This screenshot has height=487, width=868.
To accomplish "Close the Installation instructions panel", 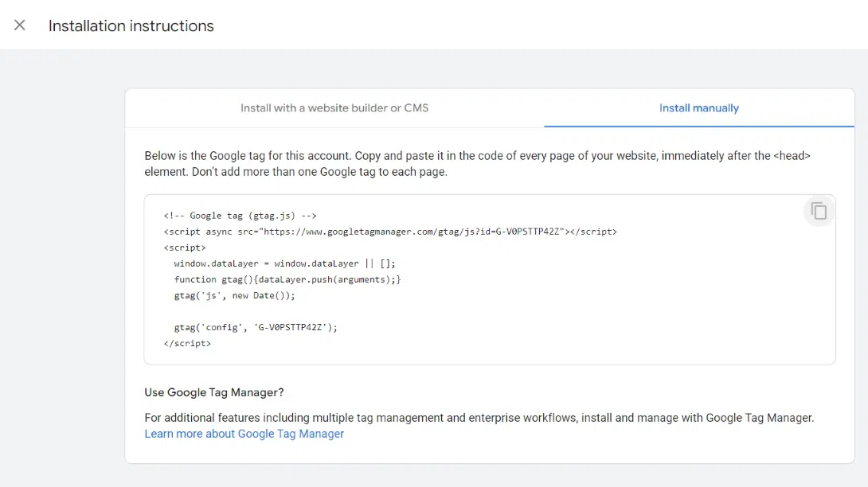I will tap(20, 25).
